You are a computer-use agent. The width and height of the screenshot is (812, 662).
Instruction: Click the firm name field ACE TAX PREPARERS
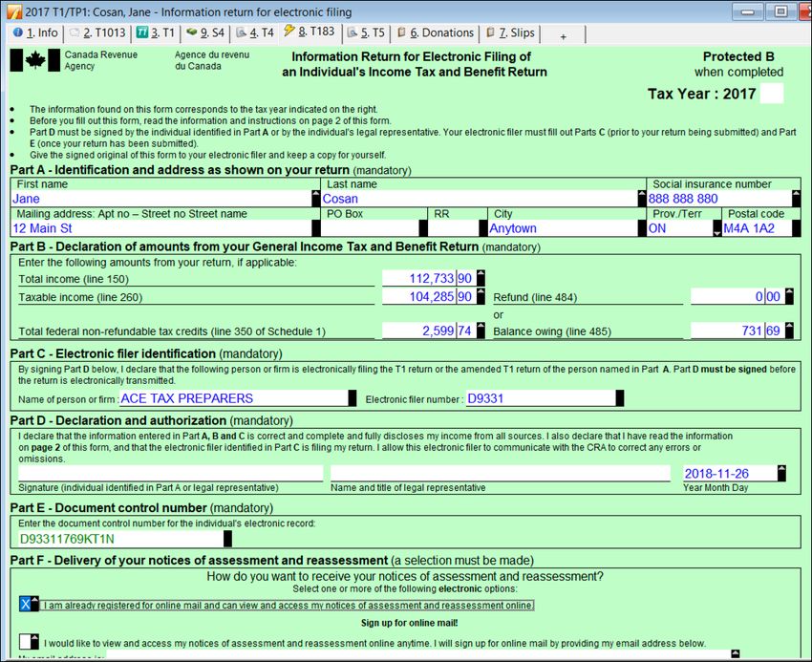[234, 398]
